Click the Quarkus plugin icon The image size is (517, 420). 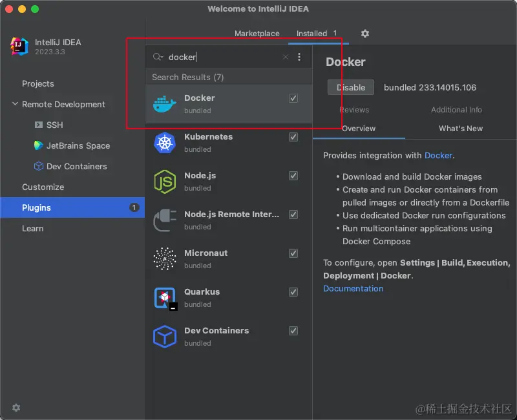[164, 298]
